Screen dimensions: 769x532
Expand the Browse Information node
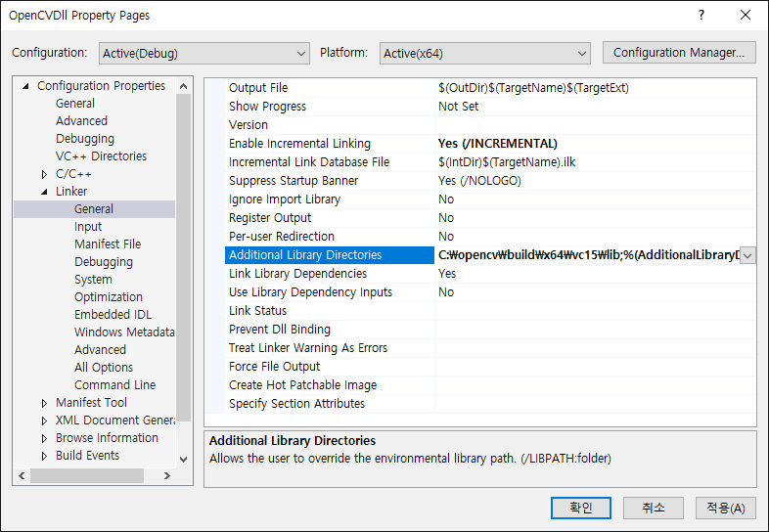pos(45,438)
